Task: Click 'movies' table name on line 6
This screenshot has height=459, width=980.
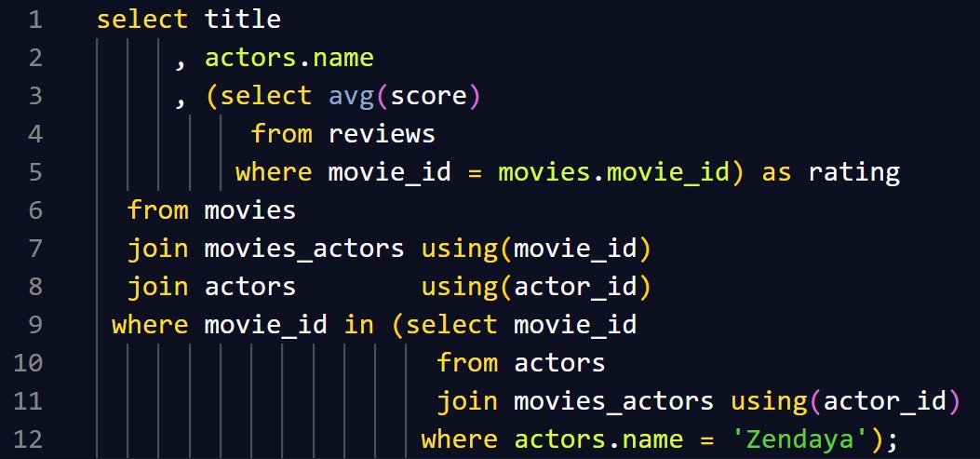Action: click(250, 210)
